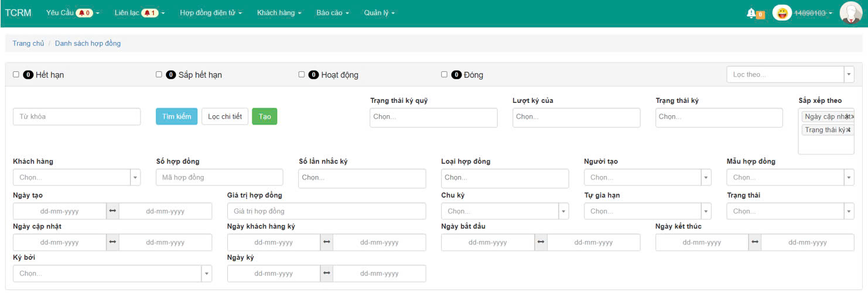Click the Liên lạc red alert badge

(150, 13)
